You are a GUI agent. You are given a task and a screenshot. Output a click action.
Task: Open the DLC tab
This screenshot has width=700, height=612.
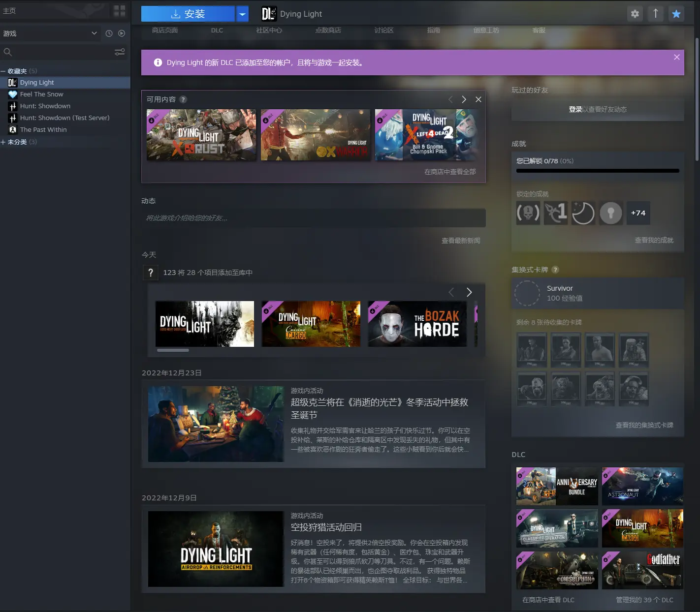coord(217,30)
